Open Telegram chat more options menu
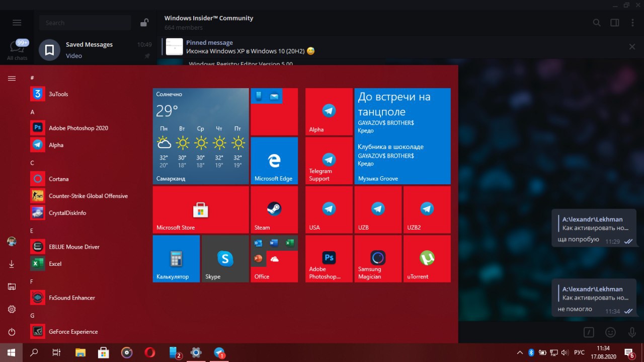This screenshot has height=362, width=644. pos(632,23)
